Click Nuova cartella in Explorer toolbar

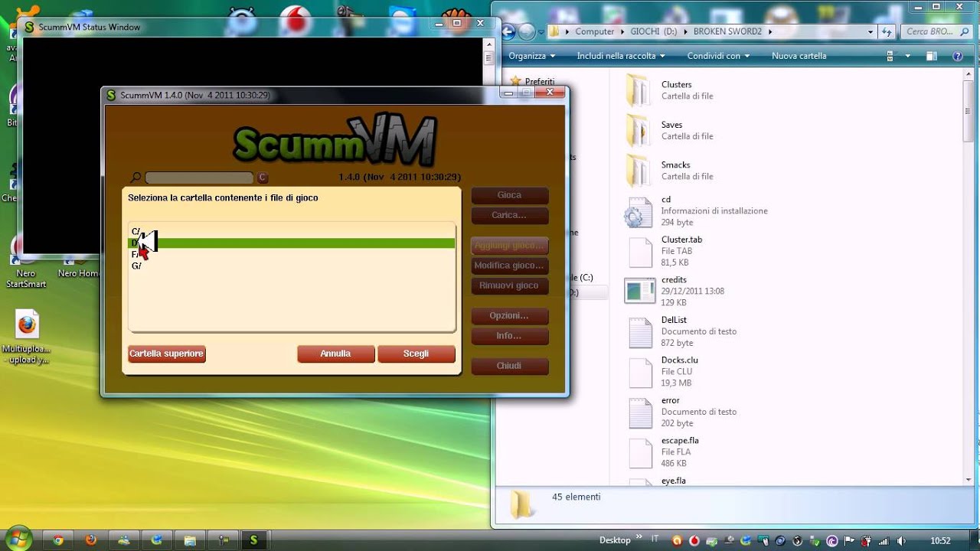(799, 56)
